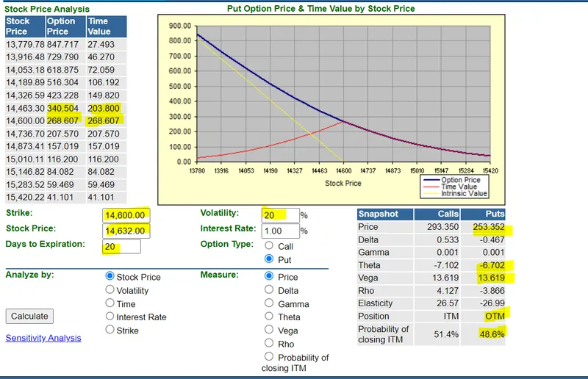Select Probability of closing ITM measure radio
This screenshot has width=588, height=379.
click(x=269, y=356)
